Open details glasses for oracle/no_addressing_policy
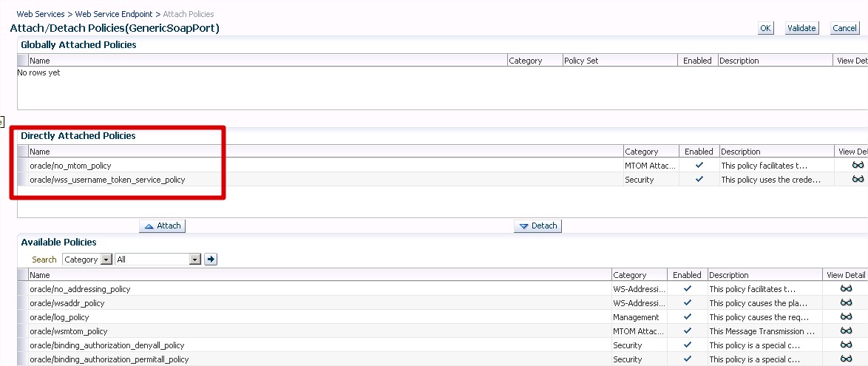Viewport: 868px width, 366px height. point(846,289)
